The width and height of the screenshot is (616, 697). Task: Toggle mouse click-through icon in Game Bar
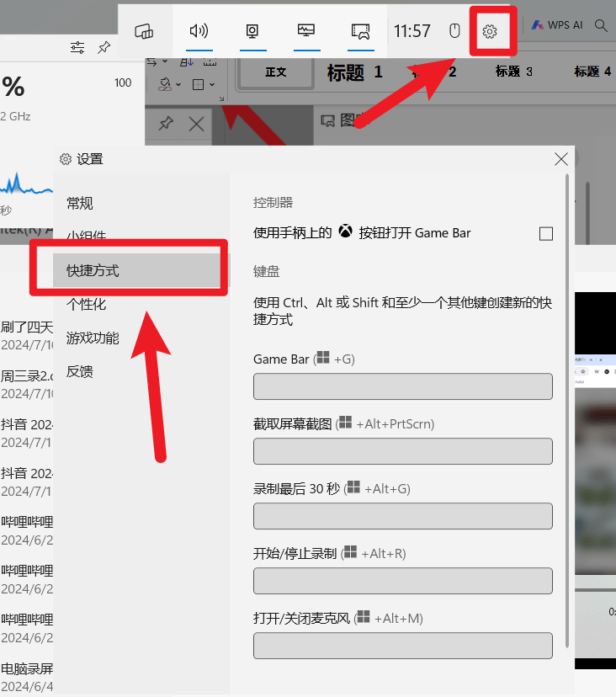(x=454, y=31)
